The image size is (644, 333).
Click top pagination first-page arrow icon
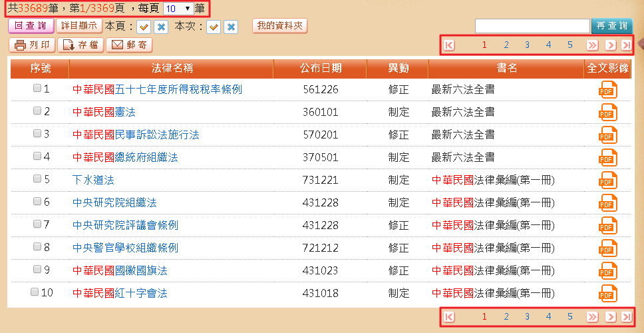(x=449, y=45)
